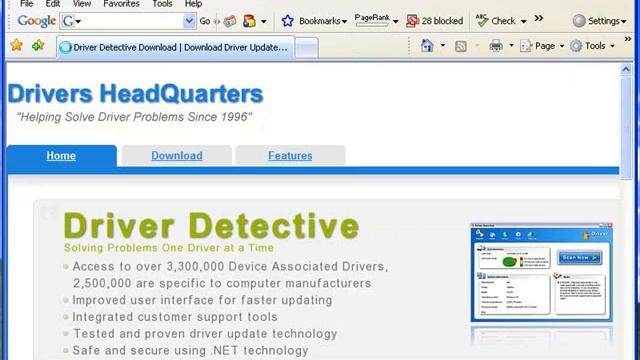This screenshot has width=640, height=360.
Task: Open the Tools menu in menu bar
Action: [162, 4]
